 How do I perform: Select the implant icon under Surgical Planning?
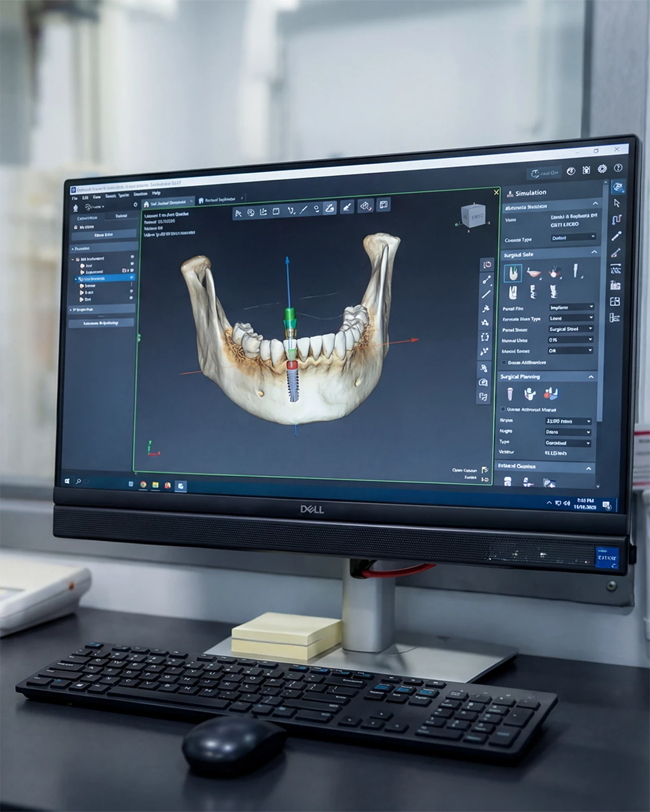(x=510, y=394)
